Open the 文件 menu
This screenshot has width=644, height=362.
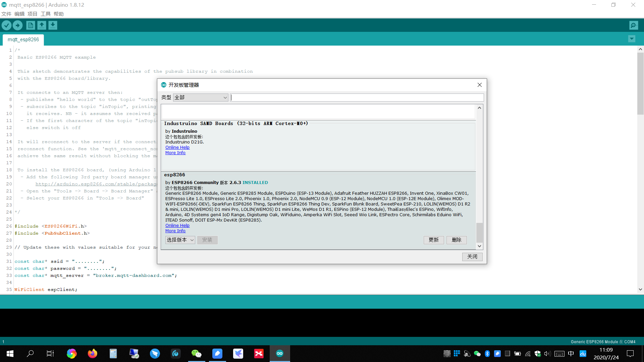coord(6,14)
